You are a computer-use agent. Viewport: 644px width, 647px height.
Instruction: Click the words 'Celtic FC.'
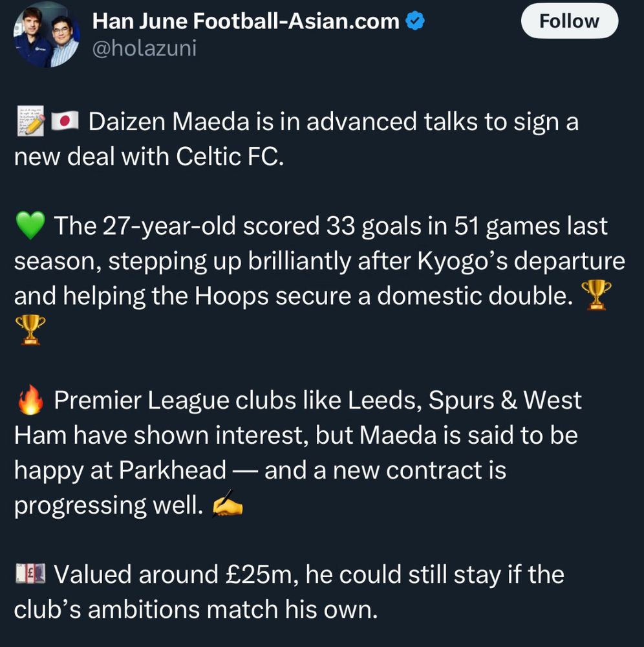click(230, 157)
